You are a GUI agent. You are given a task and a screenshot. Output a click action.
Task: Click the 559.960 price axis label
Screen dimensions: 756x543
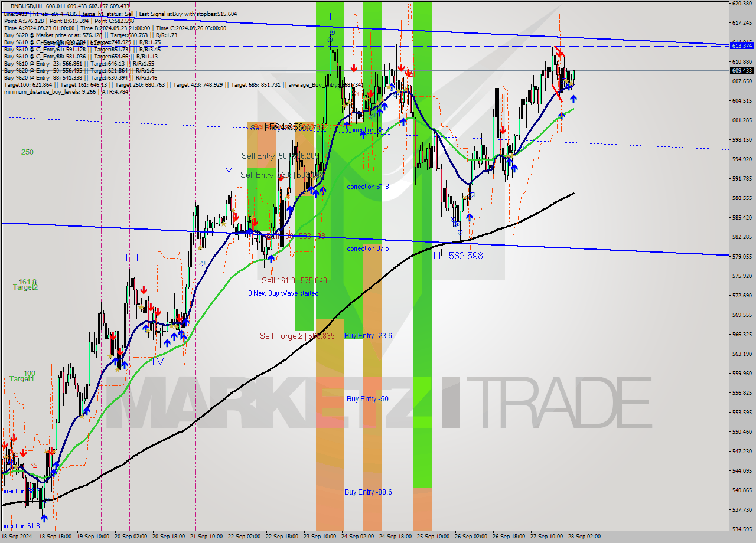742,374
